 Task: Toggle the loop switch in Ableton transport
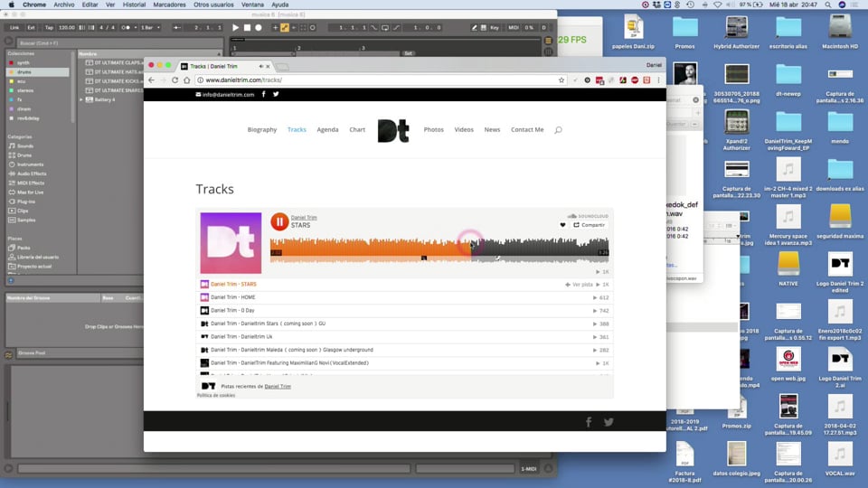pos(385,27)
